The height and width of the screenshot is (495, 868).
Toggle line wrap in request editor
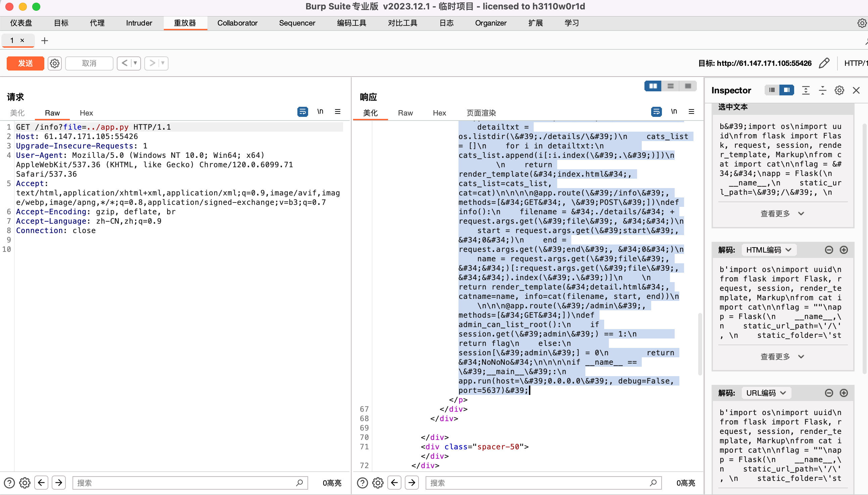pos(302,111)
